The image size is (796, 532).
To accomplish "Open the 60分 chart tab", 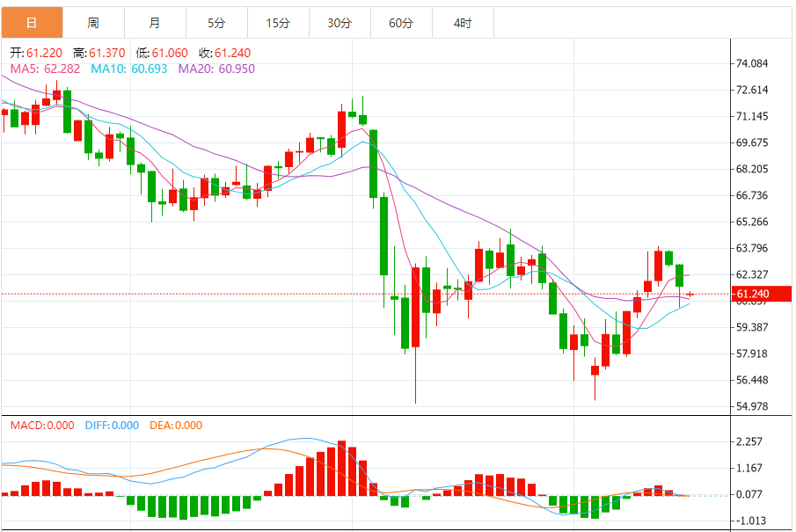I will coord(402,23).
